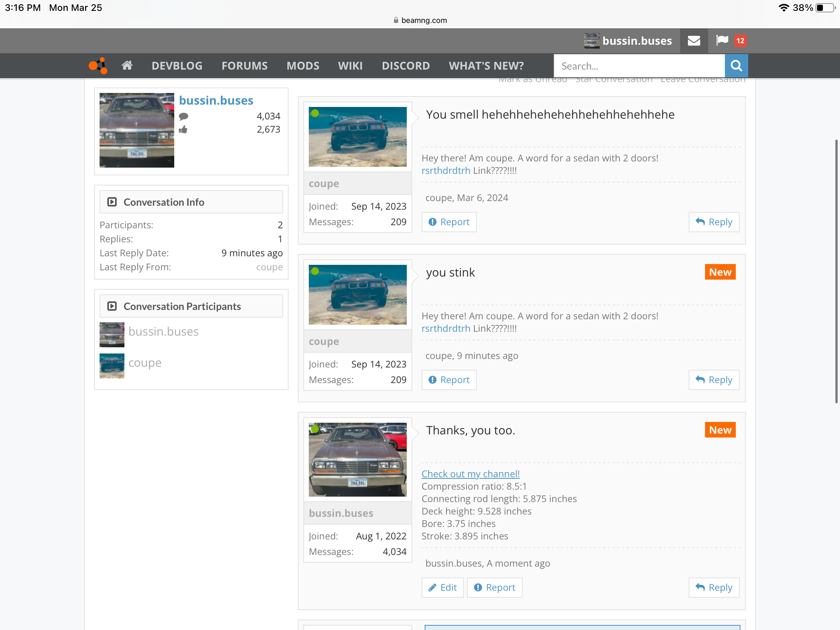Image resolution: width=840 pixels, height=630 pixels.
Task: Reply to the 'you stink' message
Action: (x=714, y=380)
